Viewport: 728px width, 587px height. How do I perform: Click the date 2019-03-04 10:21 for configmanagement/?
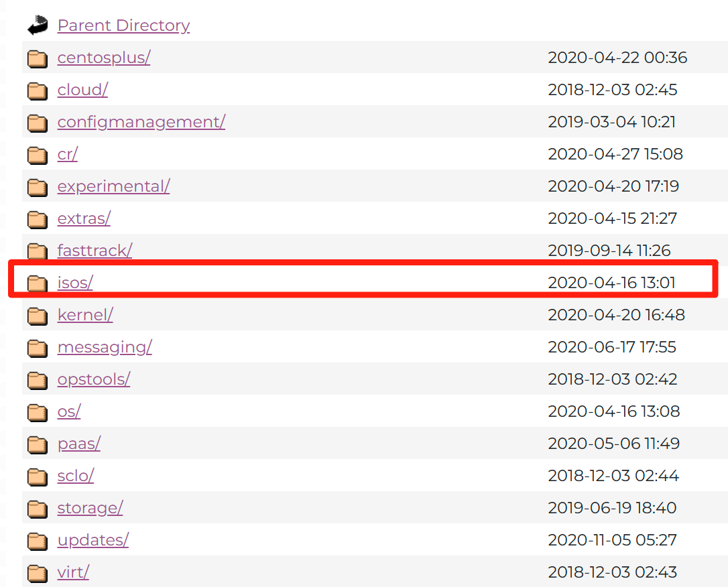[612, 122]
